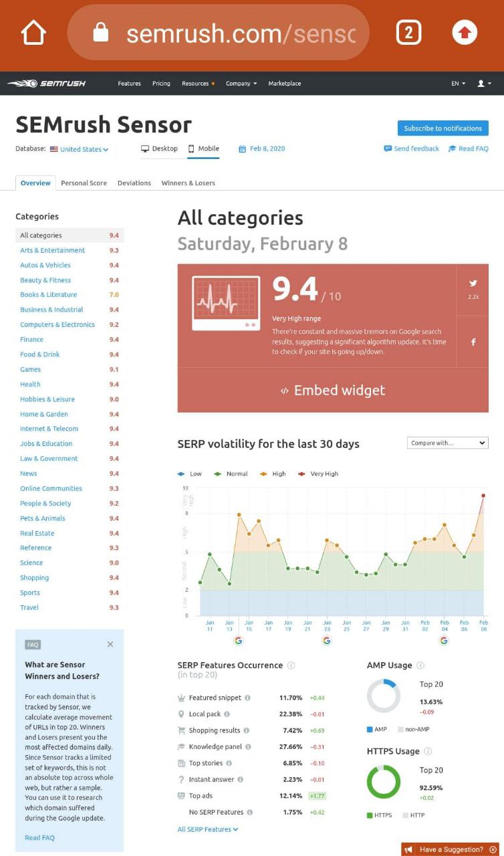Click Have a Suggestion button

pyautogui.click(x=451, y=849)
